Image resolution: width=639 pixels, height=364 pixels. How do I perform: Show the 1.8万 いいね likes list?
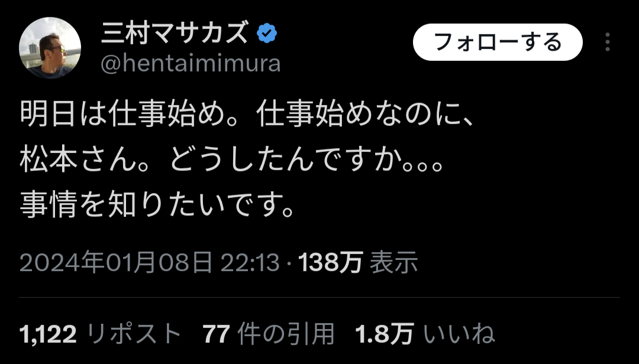425,334
